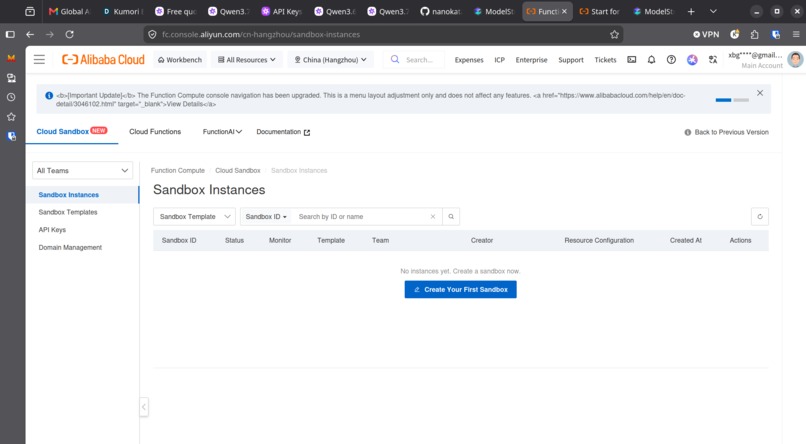Expand the browser tab list chevron
This screenshot has height=444, width=806.
pyautogui.click(x=713, y=11)
